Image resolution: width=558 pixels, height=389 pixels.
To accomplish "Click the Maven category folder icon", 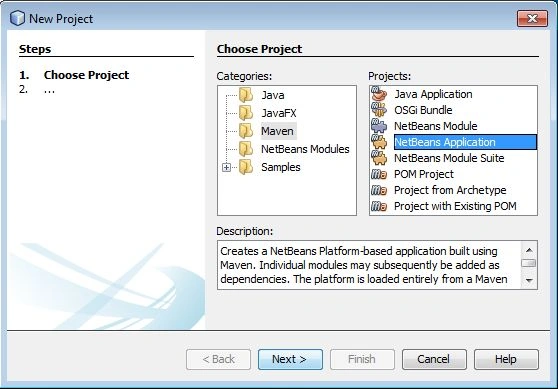I will 246,131.
